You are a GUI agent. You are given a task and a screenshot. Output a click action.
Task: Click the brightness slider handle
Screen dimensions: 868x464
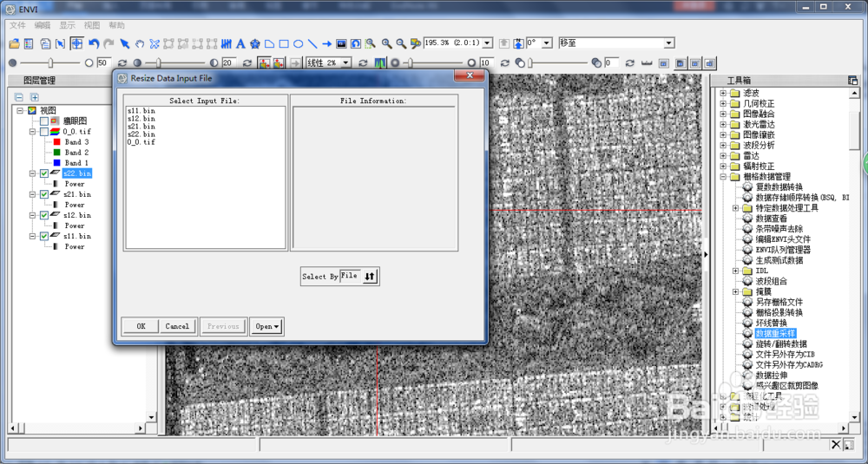50,63
